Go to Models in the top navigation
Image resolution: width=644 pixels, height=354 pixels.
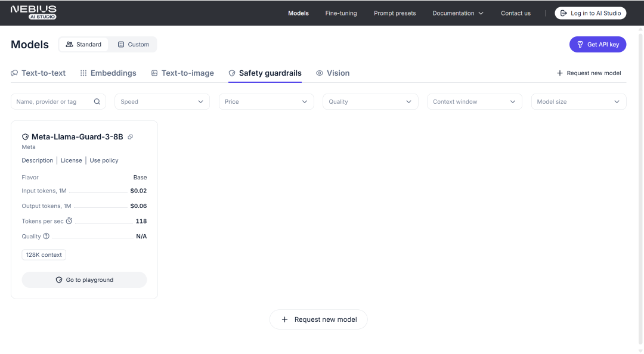coord(298,13)
